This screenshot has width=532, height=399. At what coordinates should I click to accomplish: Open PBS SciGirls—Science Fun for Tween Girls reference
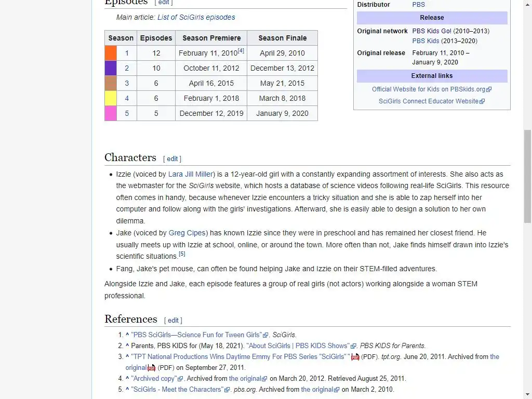click(196, 335)
